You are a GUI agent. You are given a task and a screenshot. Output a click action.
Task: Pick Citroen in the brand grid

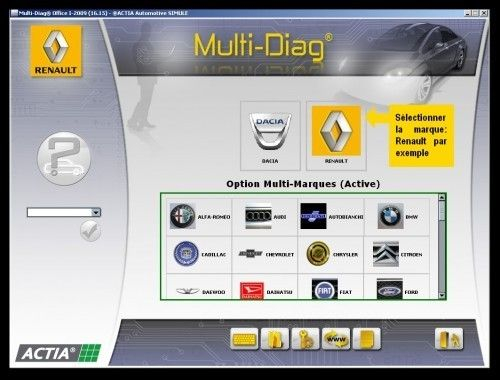pos(397,254)
